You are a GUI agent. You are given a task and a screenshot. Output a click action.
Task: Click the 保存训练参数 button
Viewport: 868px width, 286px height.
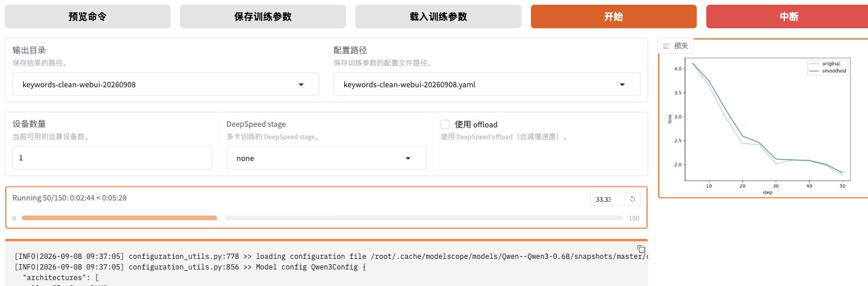263,17
